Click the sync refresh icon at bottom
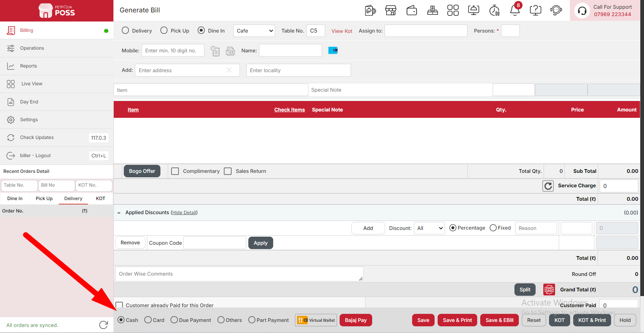The width and height of the screenshot is (644, 333). (103, 325)
